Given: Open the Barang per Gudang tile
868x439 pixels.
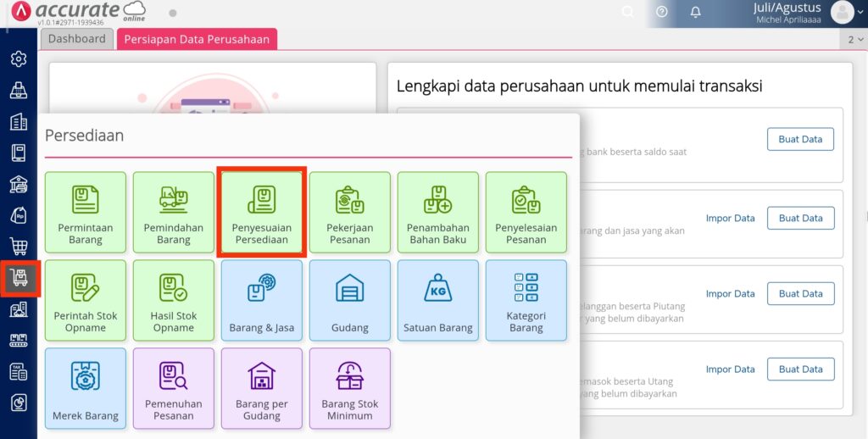Looking at the screenshot, I should click(x=262, y=388).
